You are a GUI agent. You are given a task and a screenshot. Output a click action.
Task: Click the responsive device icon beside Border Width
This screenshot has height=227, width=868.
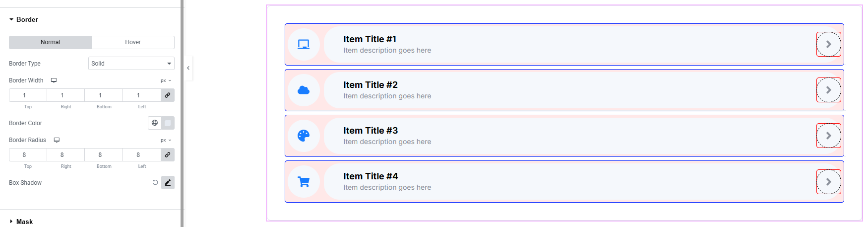click(x=54, y=80)
